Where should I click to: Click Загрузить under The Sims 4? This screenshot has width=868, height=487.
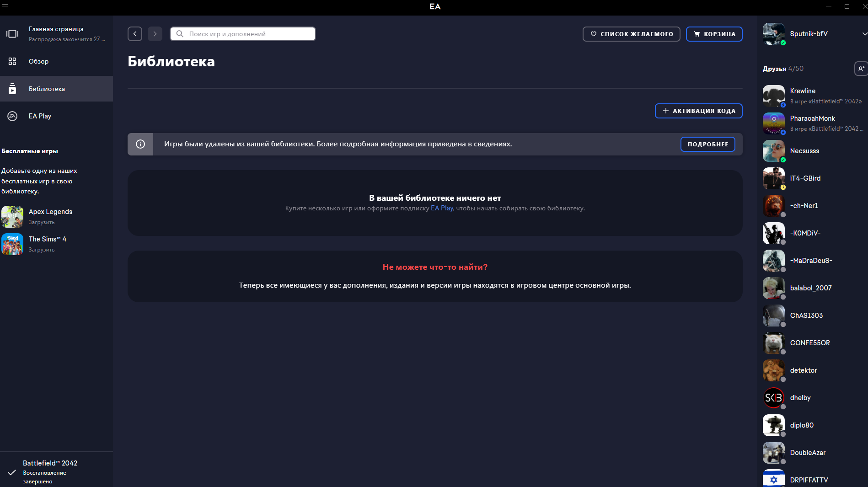pos(42,250)
